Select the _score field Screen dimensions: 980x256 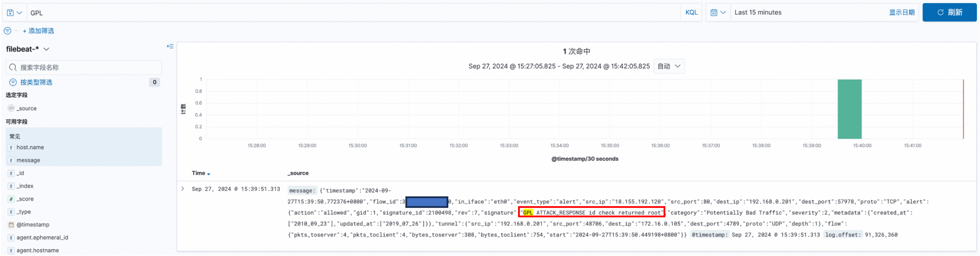tap(25, 199)
